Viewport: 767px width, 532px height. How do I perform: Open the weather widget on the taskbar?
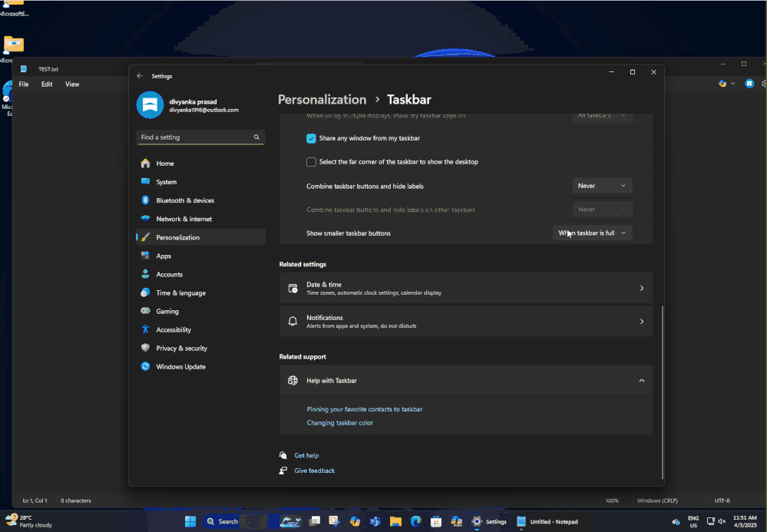click(x=28, y=521)
